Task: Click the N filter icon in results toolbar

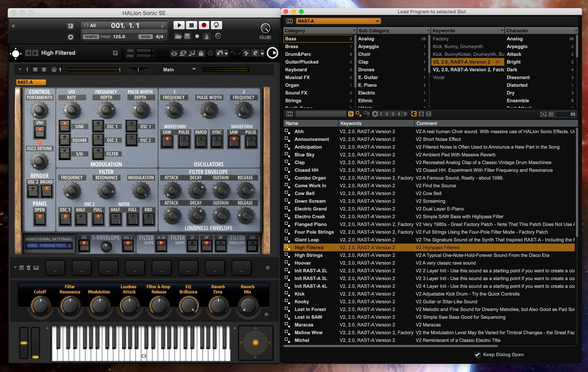Action: 351,114
